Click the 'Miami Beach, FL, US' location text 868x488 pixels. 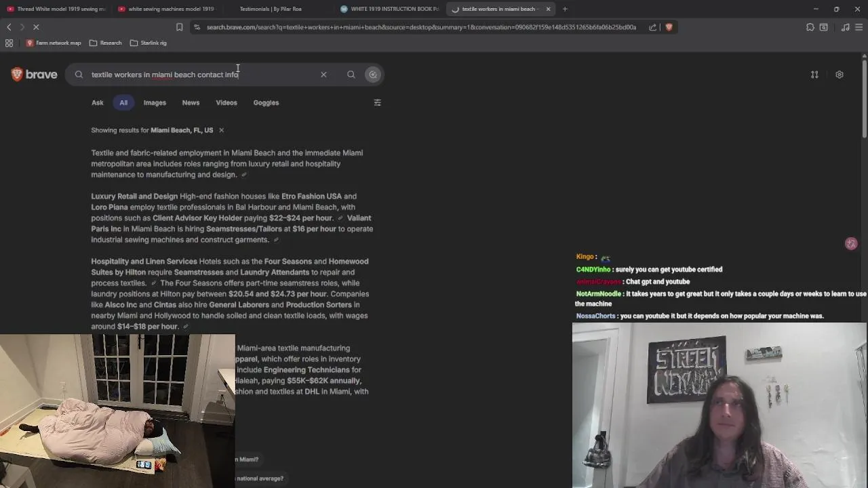[x=182, y=130]
